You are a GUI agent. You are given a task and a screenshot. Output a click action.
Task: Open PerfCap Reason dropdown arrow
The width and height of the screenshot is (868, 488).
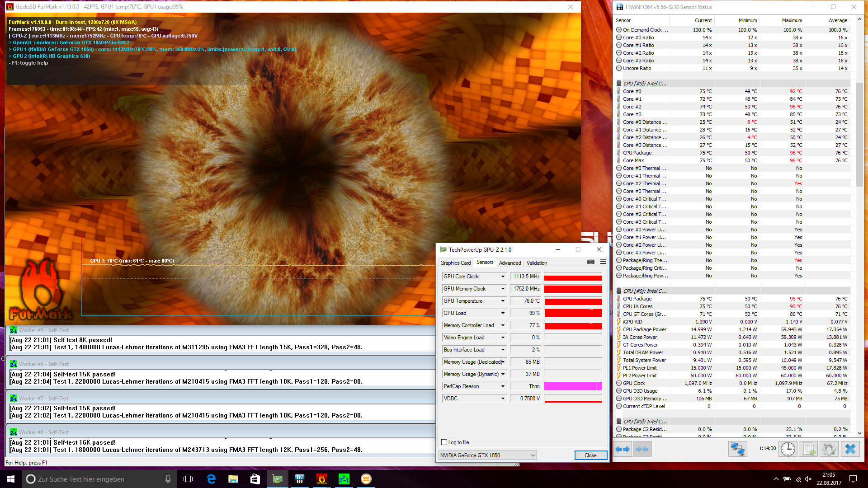point(502,386)
